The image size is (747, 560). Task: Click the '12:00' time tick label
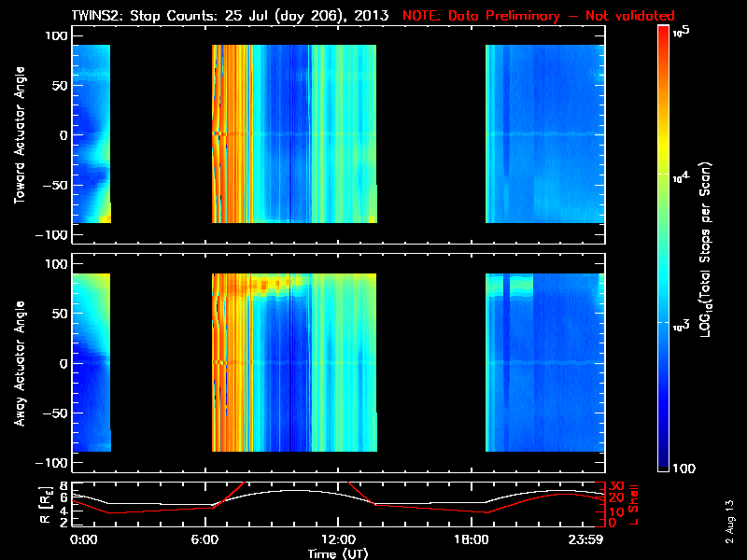338,539
